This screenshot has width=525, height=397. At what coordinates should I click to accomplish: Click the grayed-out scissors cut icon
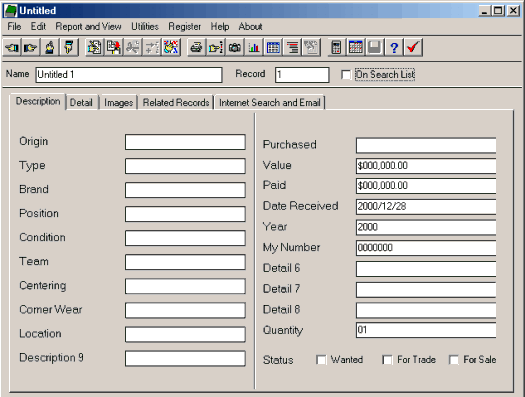(x=133, y=48)
